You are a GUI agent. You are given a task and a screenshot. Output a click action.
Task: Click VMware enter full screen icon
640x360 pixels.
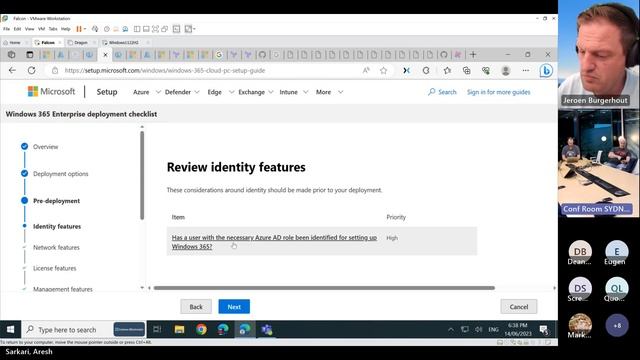point(156,29)
